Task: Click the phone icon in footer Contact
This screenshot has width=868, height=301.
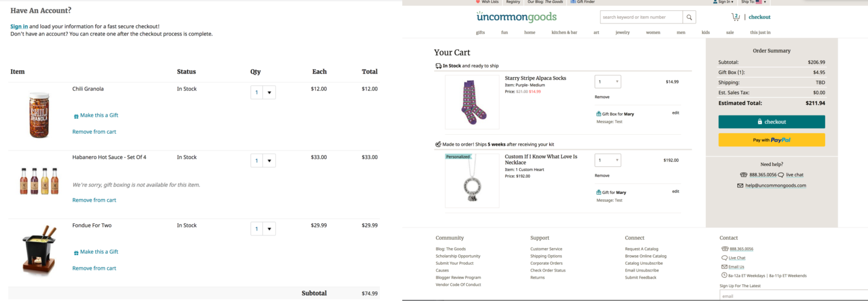Action: click(725, 249)
